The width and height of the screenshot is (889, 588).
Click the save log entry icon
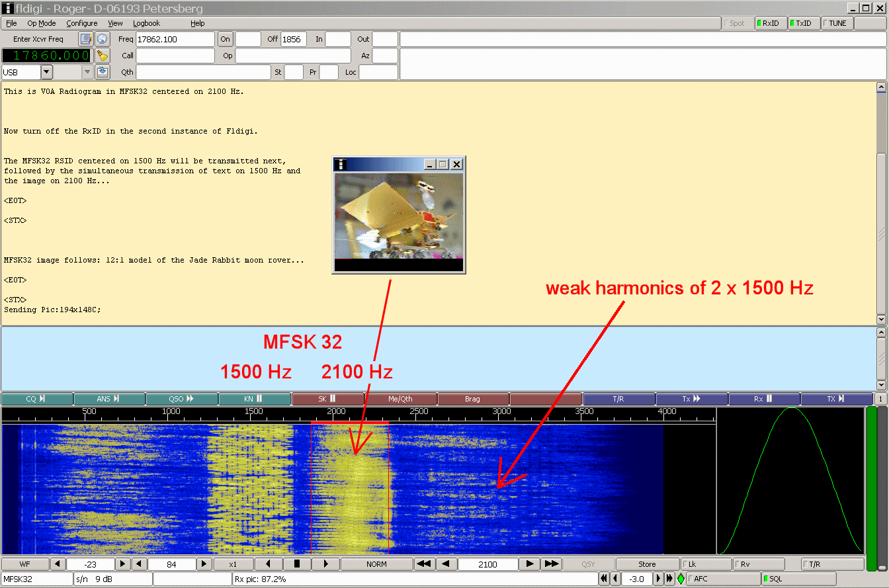click(x=103, y=72)
